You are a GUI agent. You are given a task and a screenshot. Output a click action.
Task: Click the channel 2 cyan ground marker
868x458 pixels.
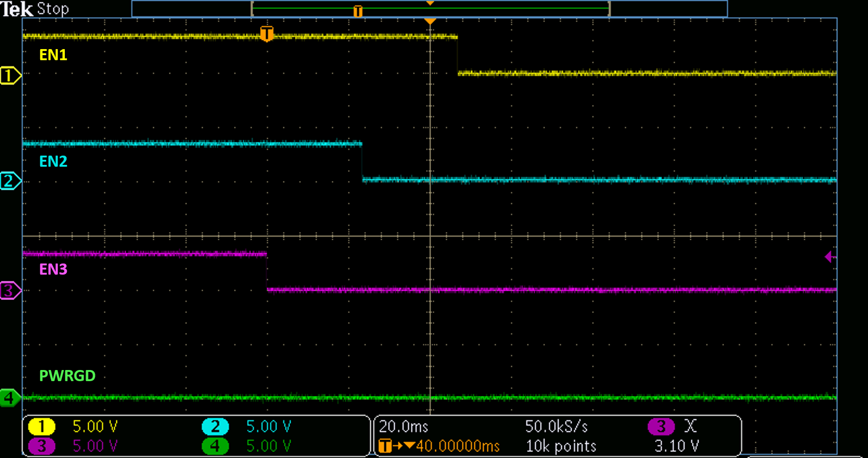pos(10,181)
